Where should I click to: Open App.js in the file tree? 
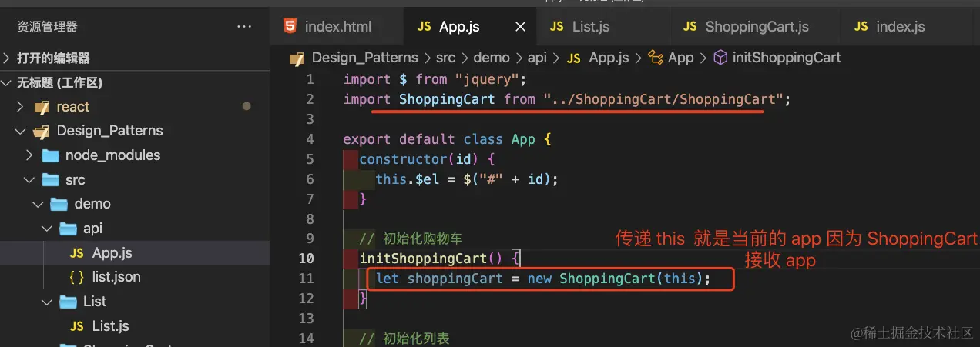(112, 253)
